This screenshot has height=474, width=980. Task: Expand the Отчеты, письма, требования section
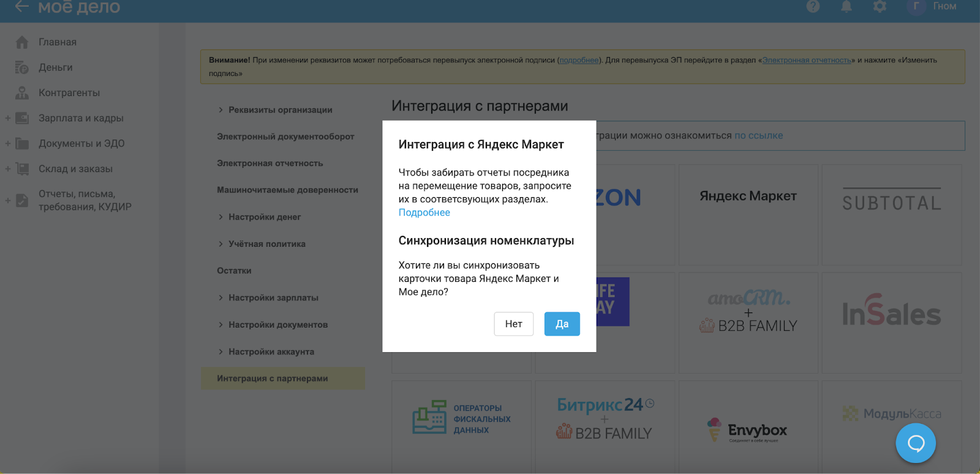pyautogui.click(x=8, y=200)
